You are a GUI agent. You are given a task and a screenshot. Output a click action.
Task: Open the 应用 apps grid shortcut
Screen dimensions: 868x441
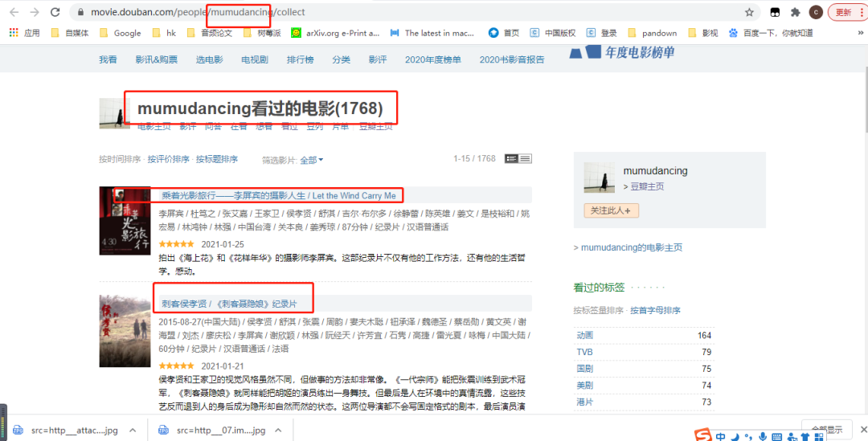click(24, 33)
